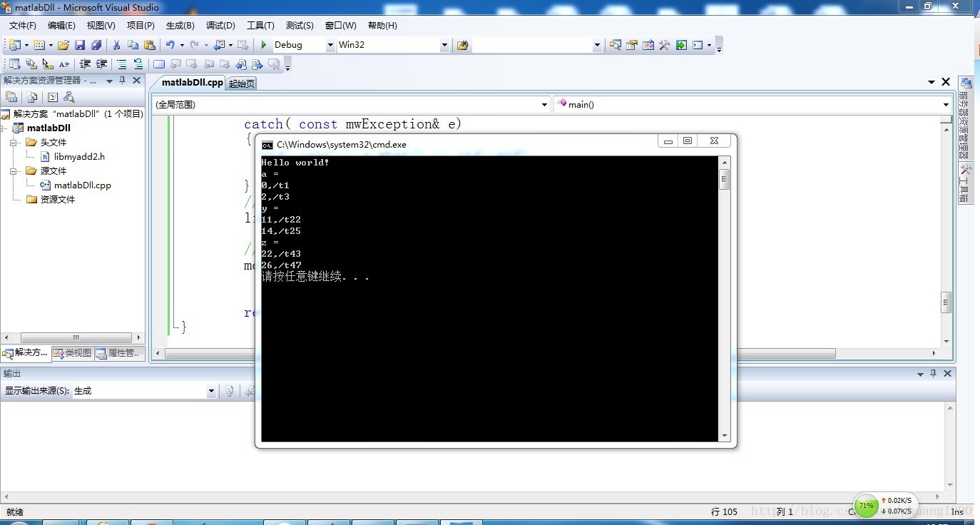Viewport: 980px width, 525px height.
Task: Click the Paste clipboard icon
Action: point(149,45)
